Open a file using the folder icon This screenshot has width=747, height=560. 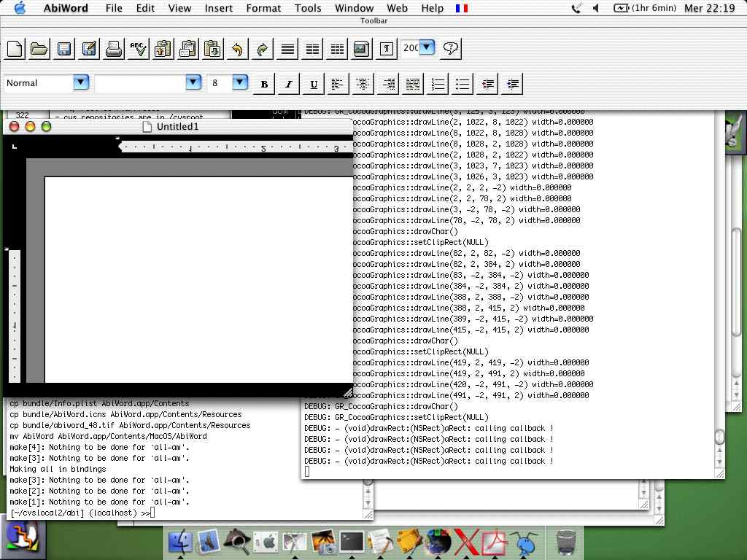[39, 49]
